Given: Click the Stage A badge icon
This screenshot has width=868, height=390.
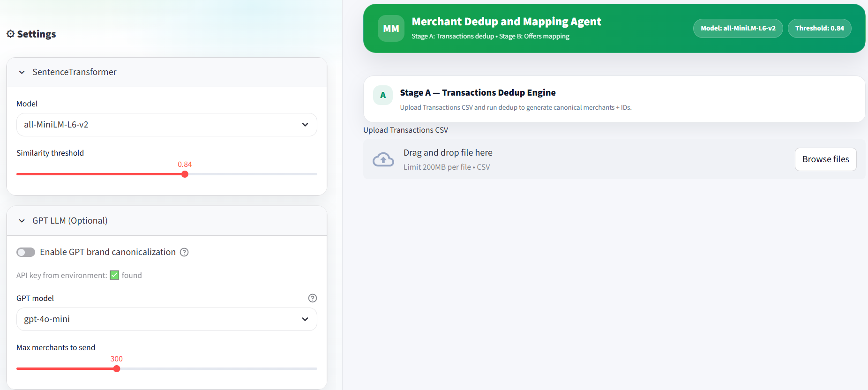Looking at the screenshot, I should 383,95.
